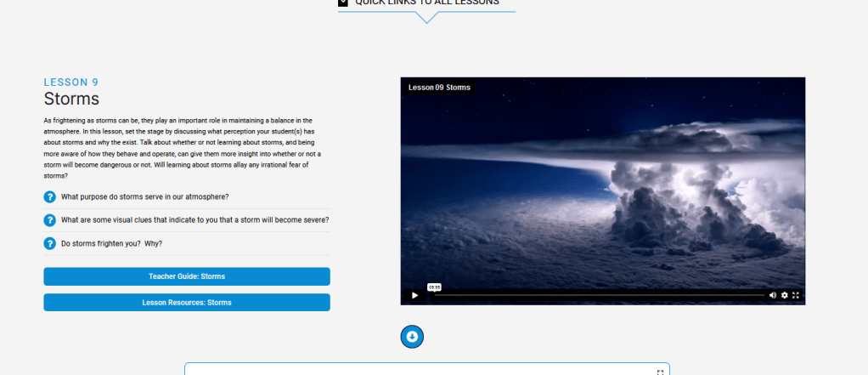Screen dimensions: 868x375
Task: Open Teacher Guide: Storms
Action: pyautogui.click(x=187, y=276)
